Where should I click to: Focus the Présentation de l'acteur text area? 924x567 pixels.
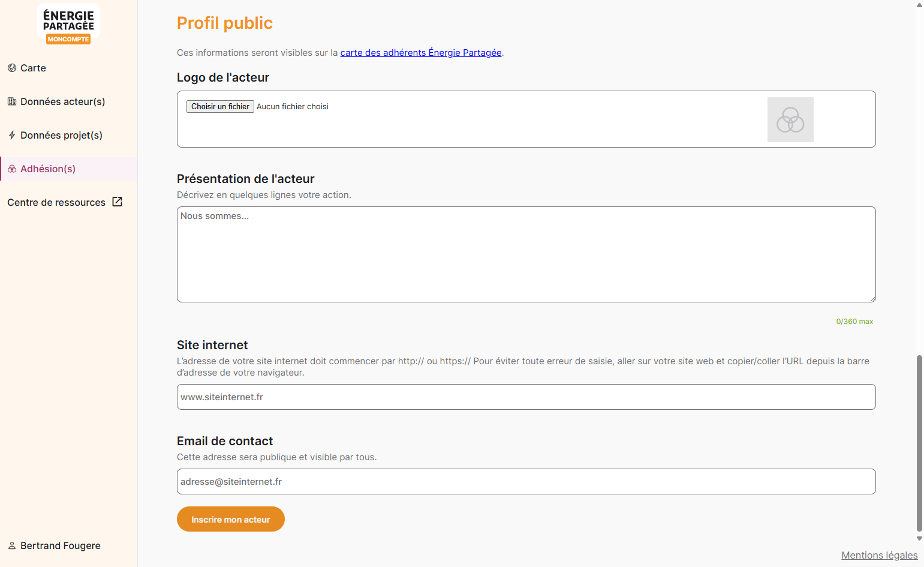[526, 254]
